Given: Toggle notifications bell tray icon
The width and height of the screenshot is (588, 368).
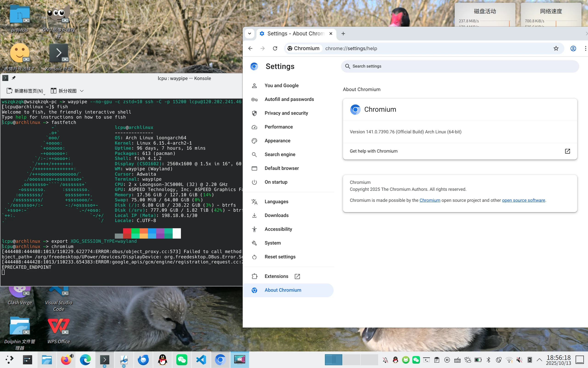Looking at the screenshot, I should click(x=385, y=360).
